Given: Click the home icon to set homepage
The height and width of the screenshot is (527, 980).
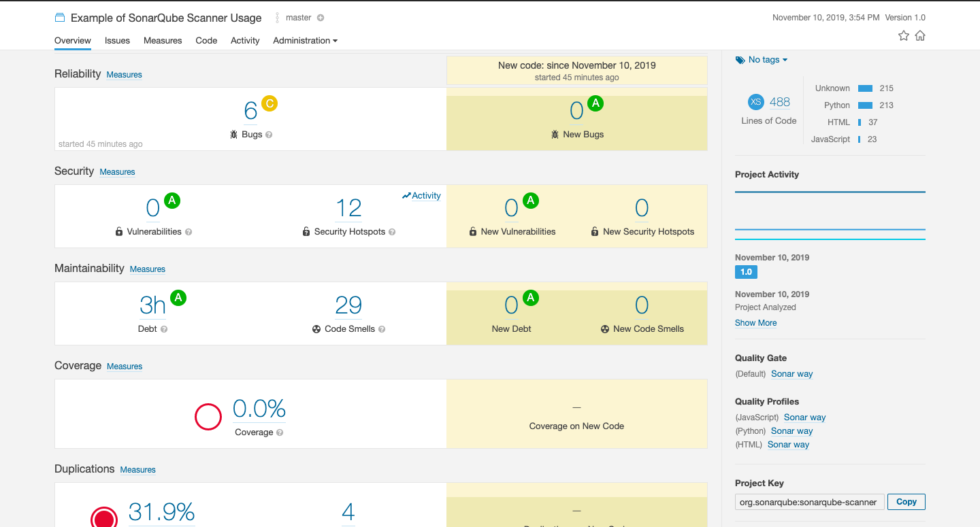Looking at the screenshot, I should [x=920, y=35].
